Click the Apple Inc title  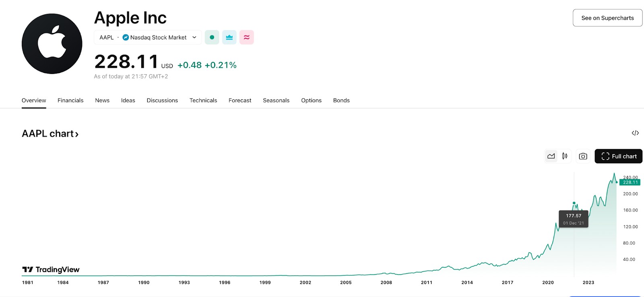130,18
